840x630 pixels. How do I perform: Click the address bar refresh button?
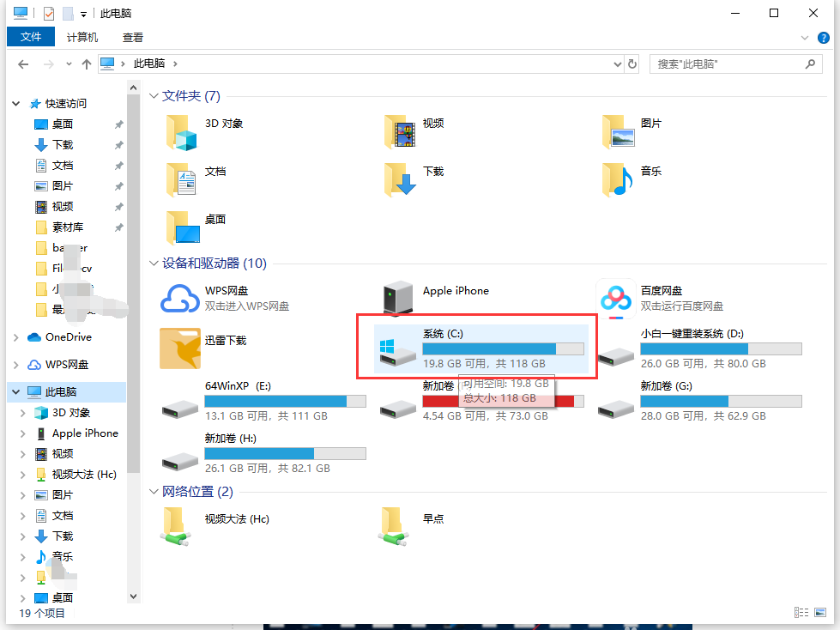[x=632, y=64]
